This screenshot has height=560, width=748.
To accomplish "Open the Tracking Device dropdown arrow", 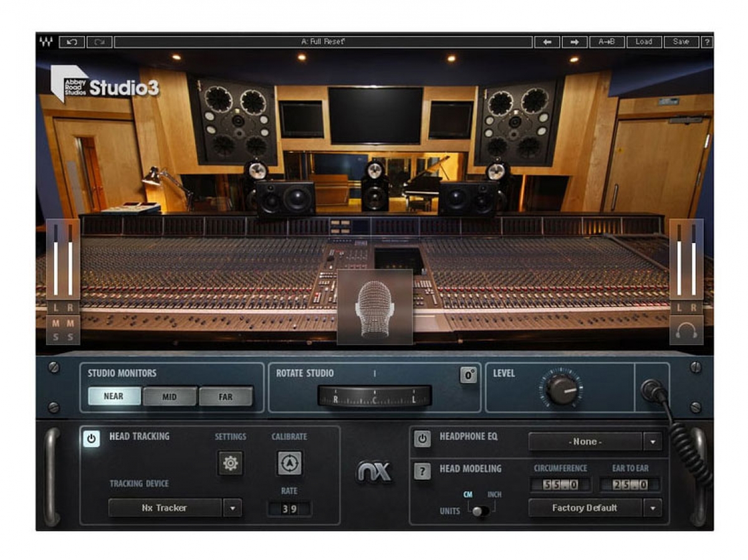I will (x=232, y=508).
